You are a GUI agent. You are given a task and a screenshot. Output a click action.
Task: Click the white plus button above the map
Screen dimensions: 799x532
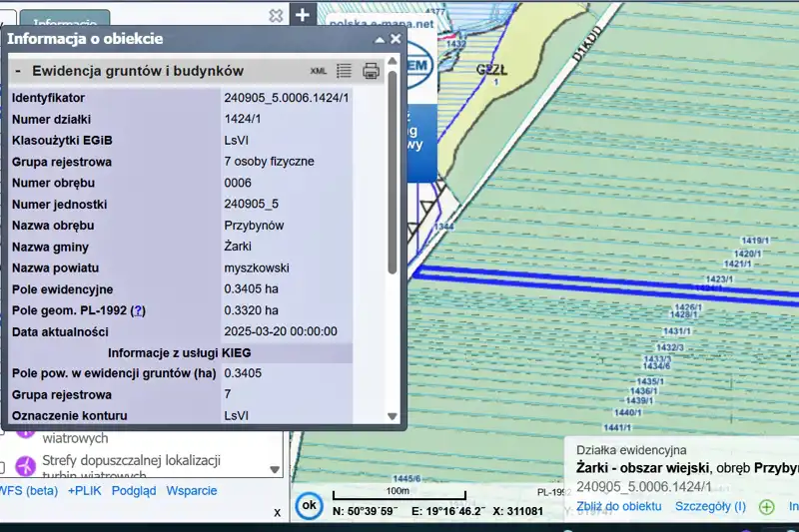[304, 15]
